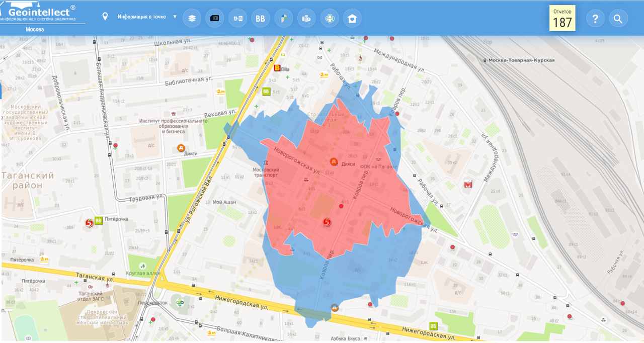This screenshot has height=343, width=644.
Task: Open the pie chart analytics icon
Action: tap(284, 19)
